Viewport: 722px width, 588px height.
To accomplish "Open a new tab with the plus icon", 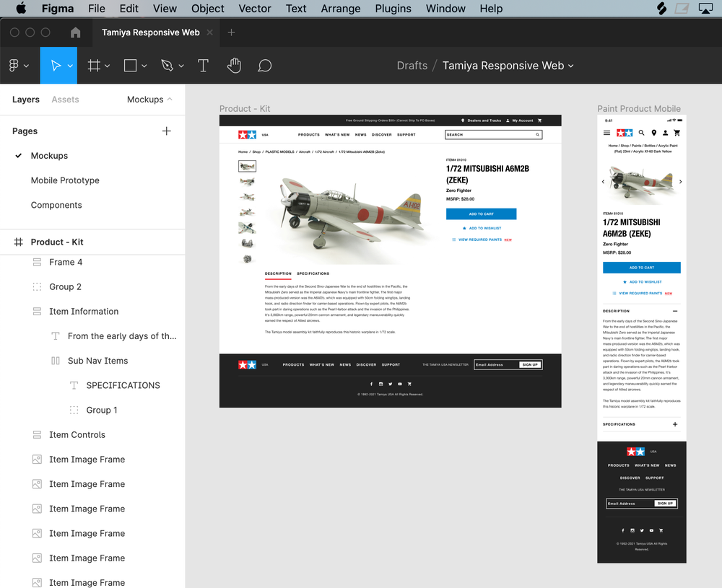I will coord(232,32).
